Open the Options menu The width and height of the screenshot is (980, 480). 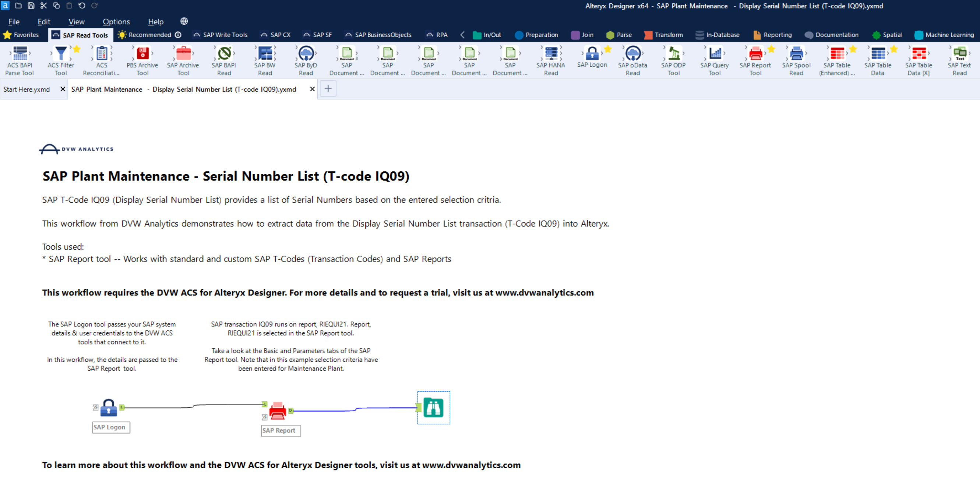click(116, 22)
